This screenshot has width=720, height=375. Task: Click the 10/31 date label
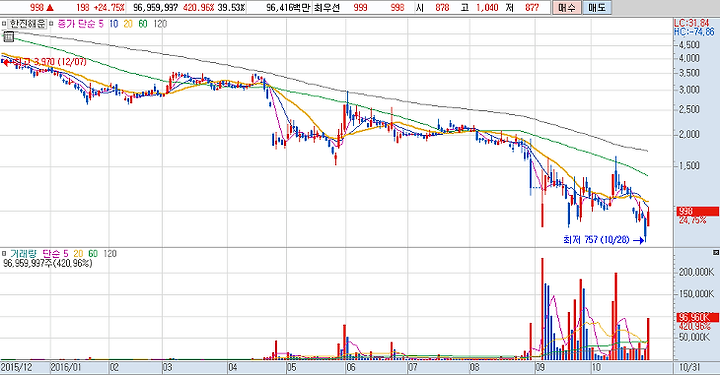coord(691,368)
